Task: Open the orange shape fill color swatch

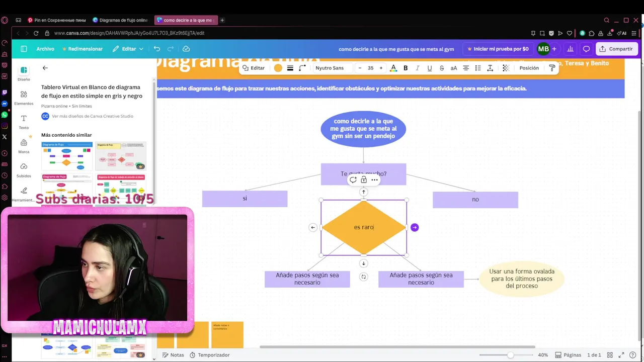Action: tap(278, 68)
